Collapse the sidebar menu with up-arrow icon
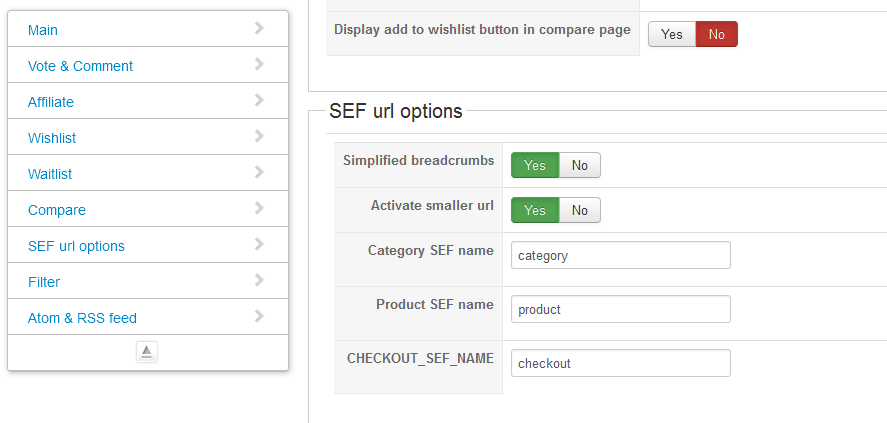887x423 pixels. click(147, 352)
